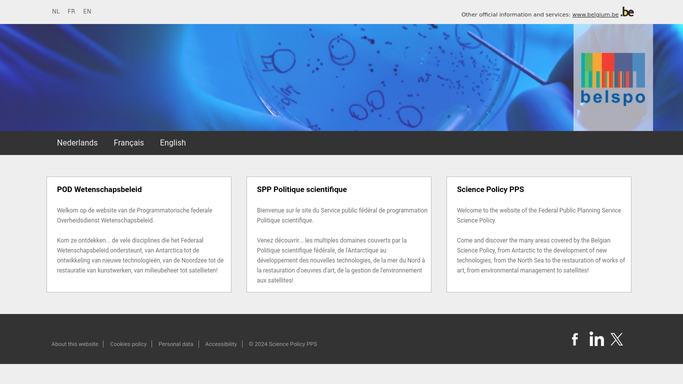The height and width of the screenshot is (384, 683).
Task: Open the LinkedIn icon in footer
Action: (x=596, y=339)
